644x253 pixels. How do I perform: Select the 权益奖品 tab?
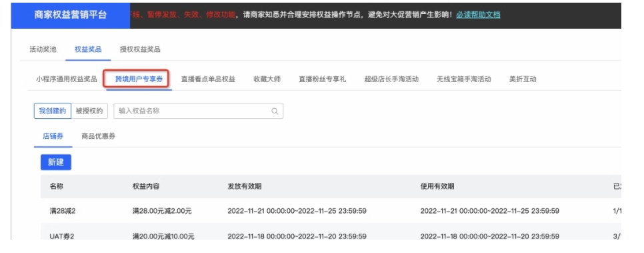coord(88,50)
